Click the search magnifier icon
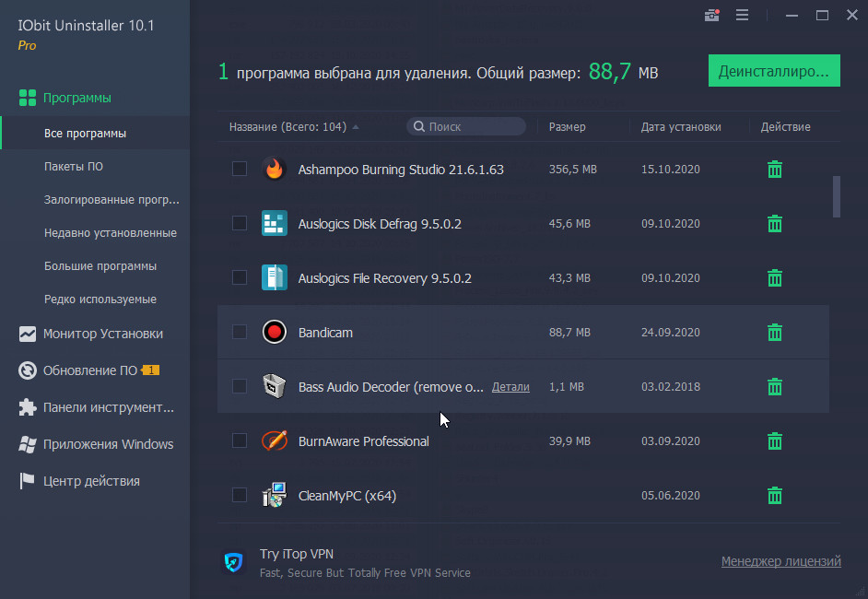 tap(419, 127)
